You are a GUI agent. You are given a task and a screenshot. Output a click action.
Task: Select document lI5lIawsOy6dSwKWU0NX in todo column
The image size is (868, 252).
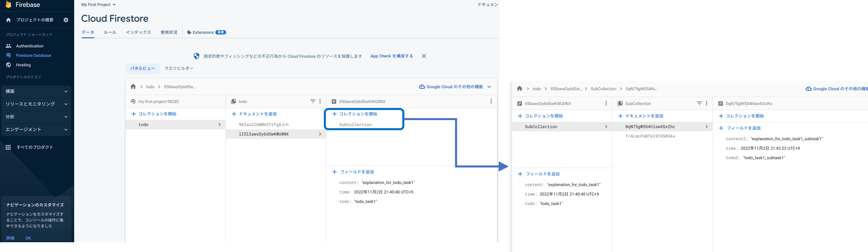click(x=276, y=134)
